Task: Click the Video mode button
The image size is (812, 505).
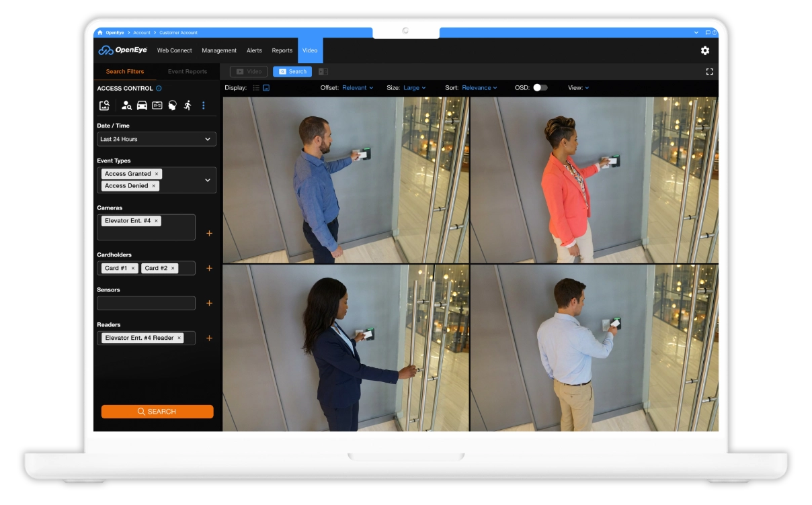Action: [x=249, y=71]
